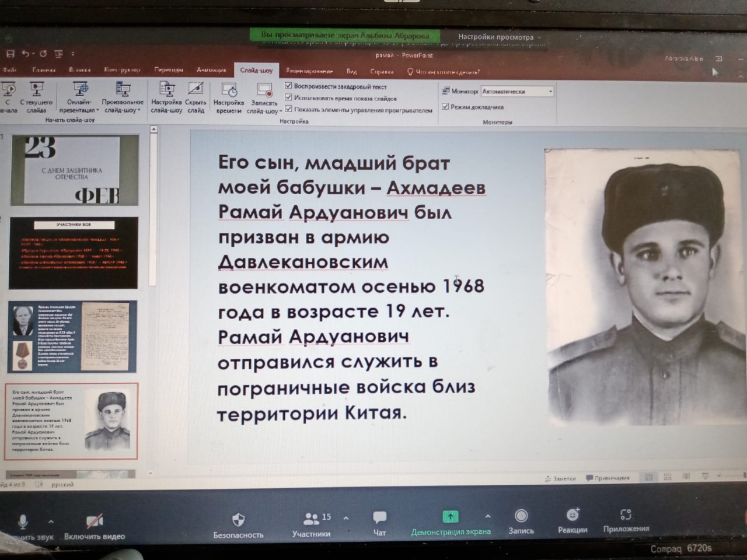Open the 'Анимация' ribbon tab
The image size is (747, 560).
[211, 70]
